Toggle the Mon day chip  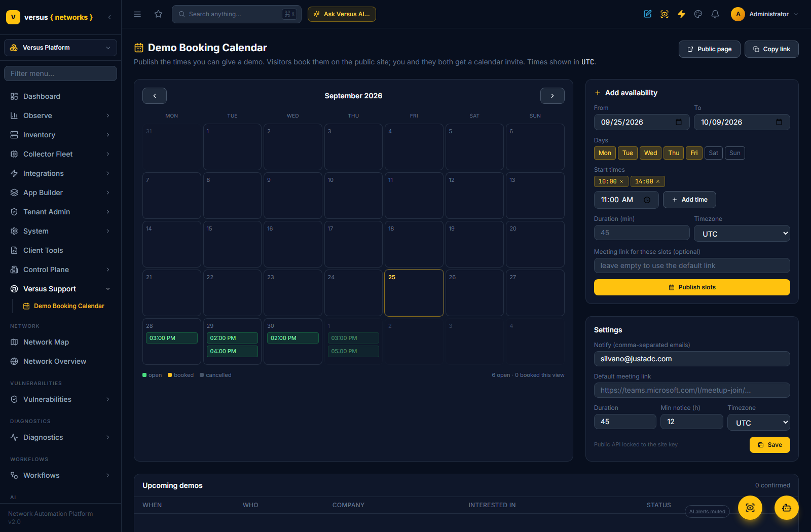tap(605, 153)
